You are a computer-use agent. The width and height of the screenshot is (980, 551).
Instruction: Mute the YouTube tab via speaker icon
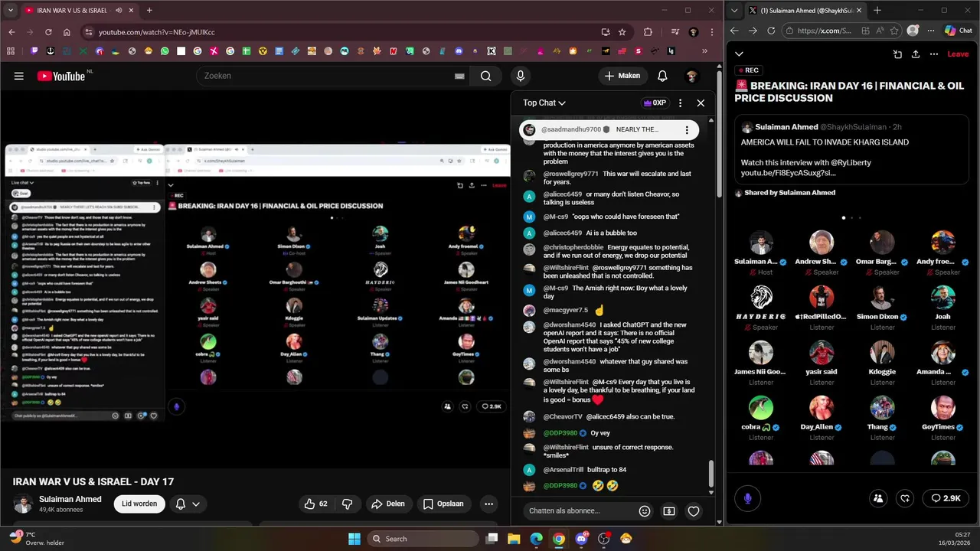(x=119, y=11)
